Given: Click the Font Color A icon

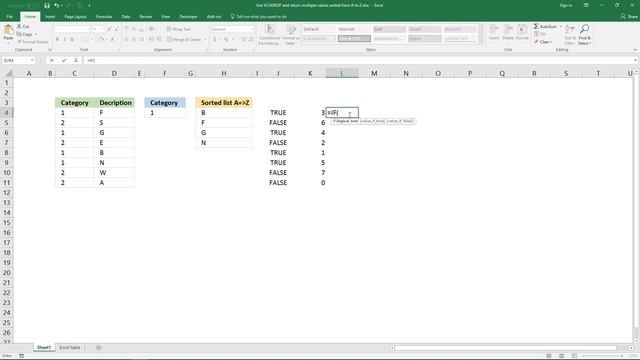Looking at the screenshot, I should (113, 40).
